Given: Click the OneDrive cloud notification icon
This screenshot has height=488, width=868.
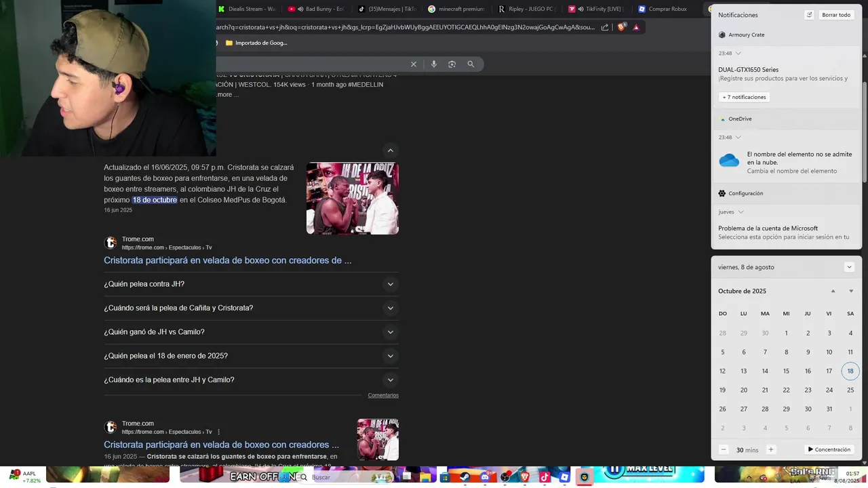Looking at the screenshot, I should pyautogui.click(x=729, y=161).
